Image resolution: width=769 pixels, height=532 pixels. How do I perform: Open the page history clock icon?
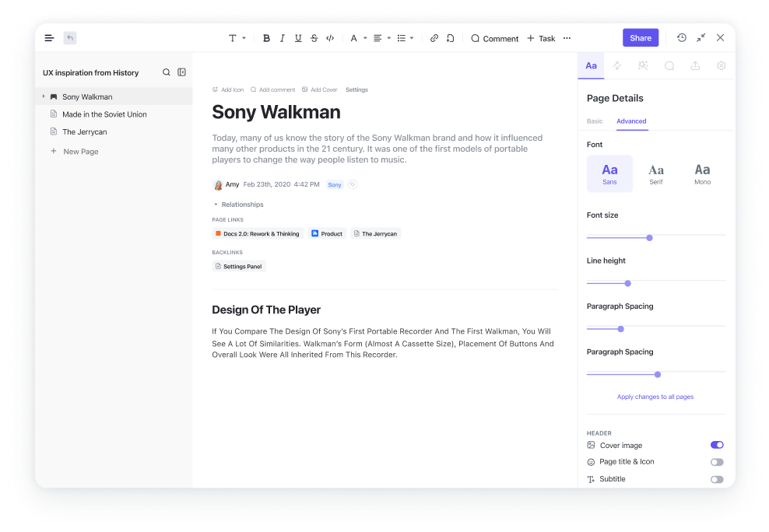(x=682, y=37)
